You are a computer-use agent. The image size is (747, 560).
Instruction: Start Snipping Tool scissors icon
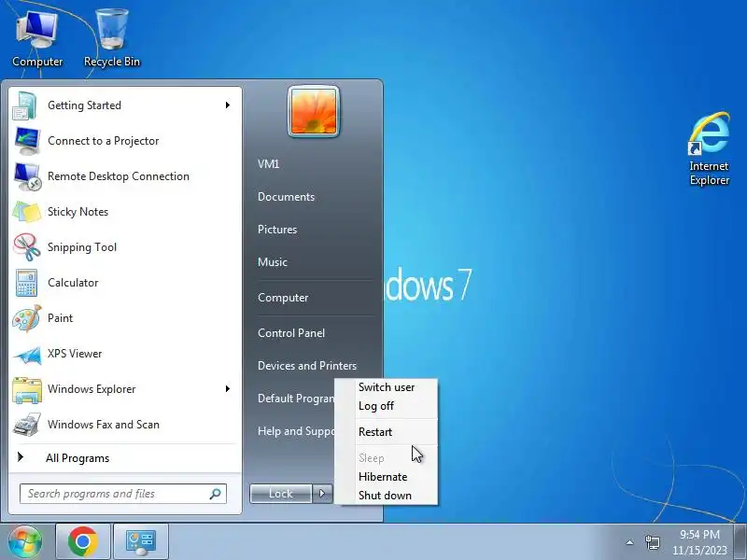pos(27,247)
